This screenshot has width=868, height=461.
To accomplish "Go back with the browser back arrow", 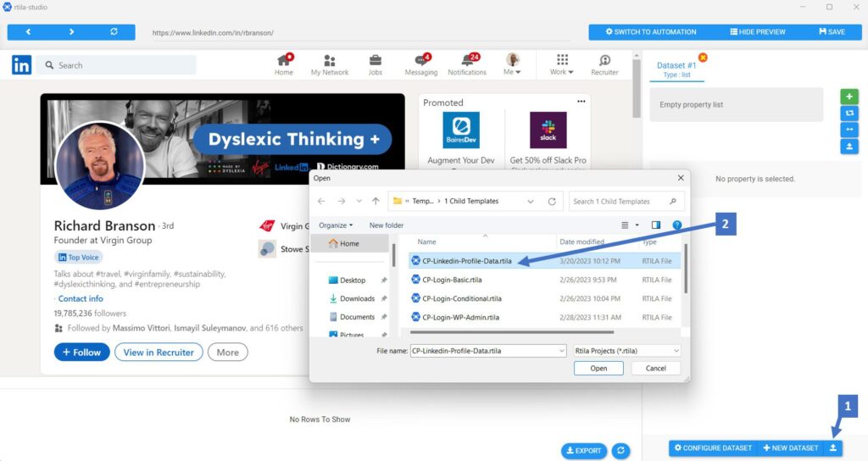I will [x=28, y=32].
